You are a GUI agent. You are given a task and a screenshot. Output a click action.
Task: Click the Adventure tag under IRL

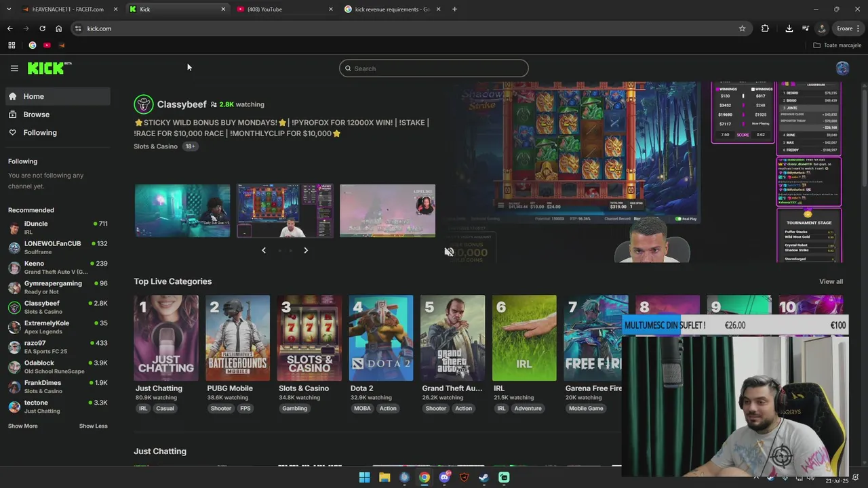pos(528,409)
